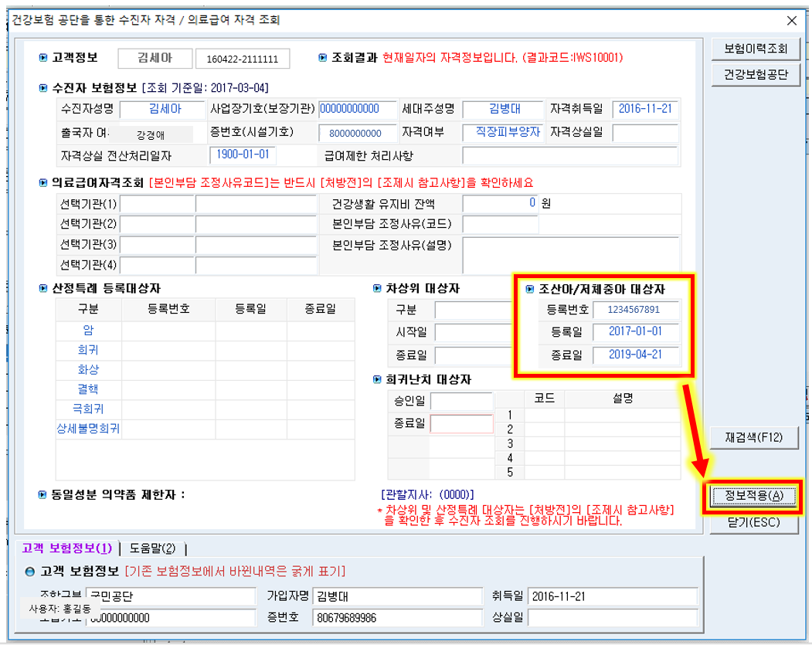Select the 극희귀 row in 산정특례 table
This screenshot has height=645, width=812.
[88, 409]
